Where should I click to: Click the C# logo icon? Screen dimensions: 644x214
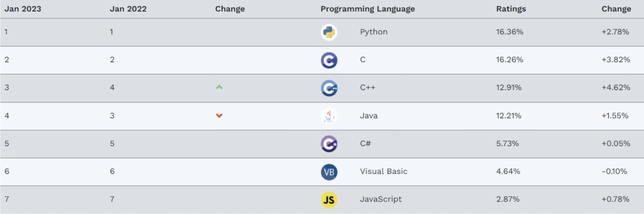tap(329, 144)
